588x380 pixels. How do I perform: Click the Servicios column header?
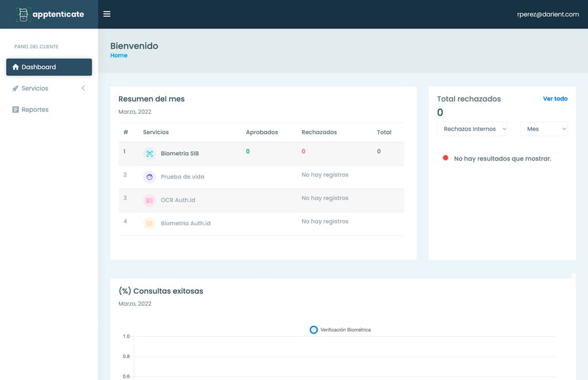pos(156,132)
